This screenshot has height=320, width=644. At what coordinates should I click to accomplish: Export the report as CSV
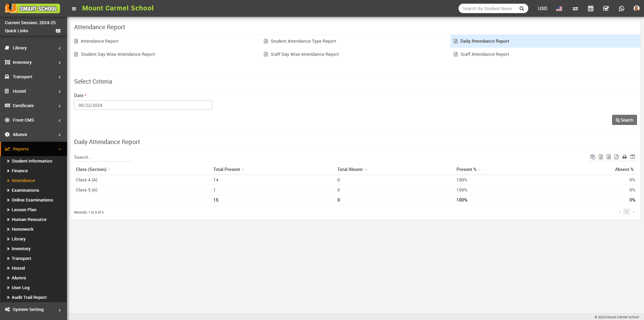pos(608,157)
